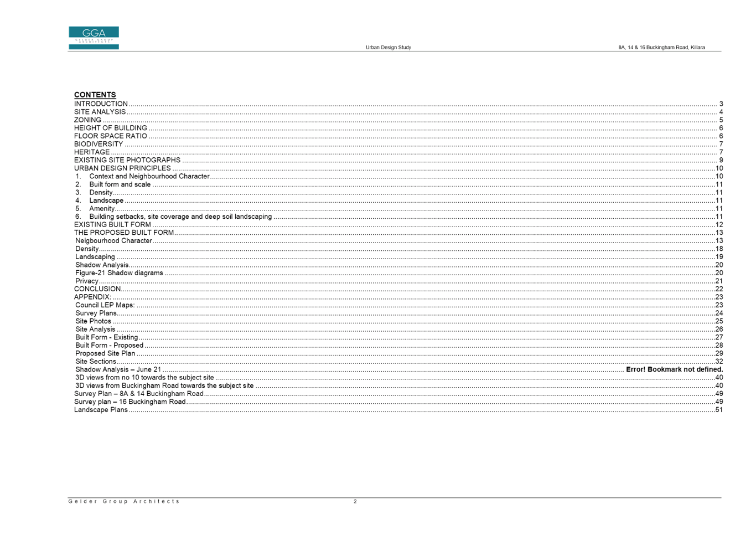This screenshot has width=756, height=535.
Task: Open the FLOOR SPACE RATIO entry
Action: [111, 136]
